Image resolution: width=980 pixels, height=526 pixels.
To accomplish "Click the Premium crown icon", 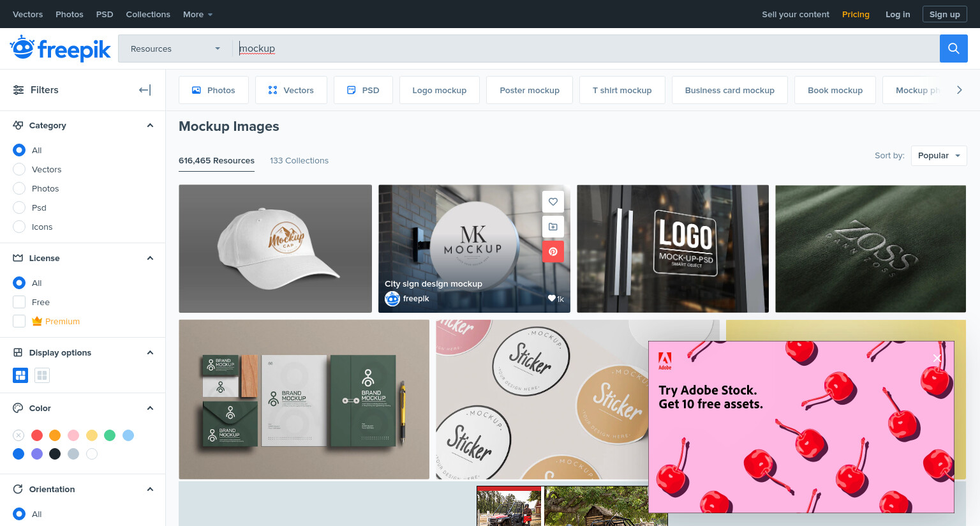I will click(x=37, y=321).
